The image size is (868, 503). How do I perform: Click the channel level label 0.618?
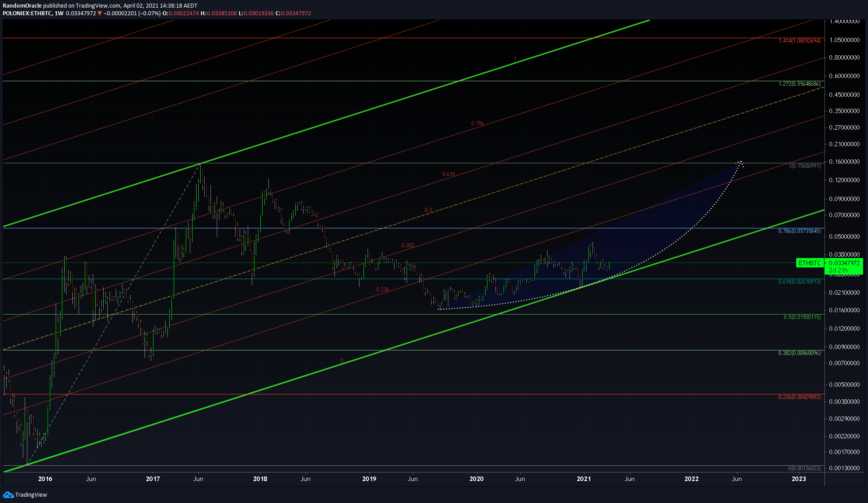(x=448, y=174)
